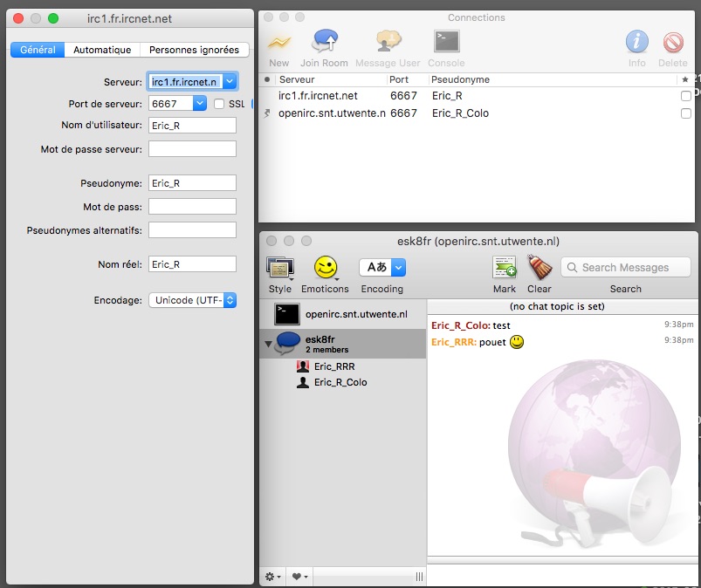Select Eric_RRR in the member list

coord(333,367)
